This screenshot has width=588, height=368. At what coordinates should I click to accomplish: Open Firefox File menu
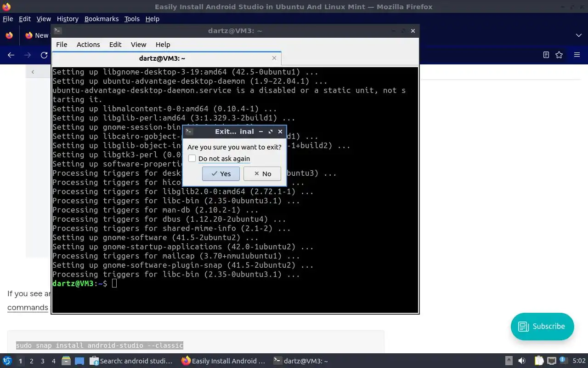[x=8, y=19]
